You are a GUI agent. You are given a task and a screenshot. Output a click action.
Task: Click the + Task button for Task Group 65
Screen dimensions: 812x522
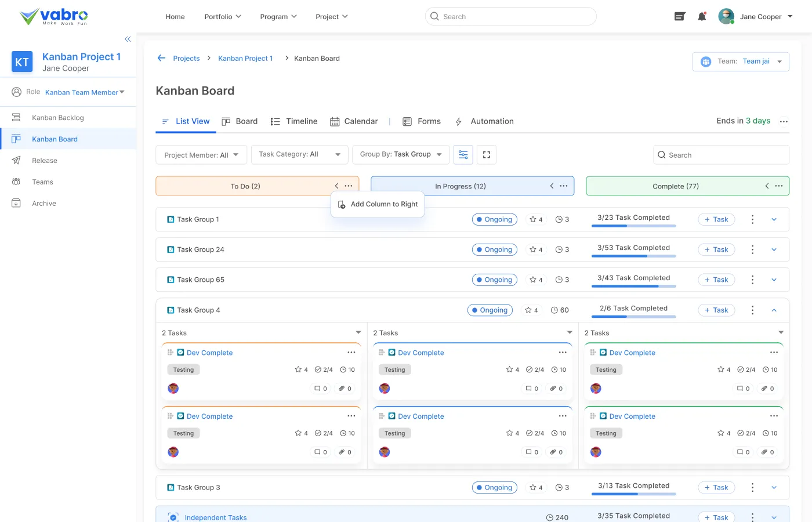coord(716,280)
